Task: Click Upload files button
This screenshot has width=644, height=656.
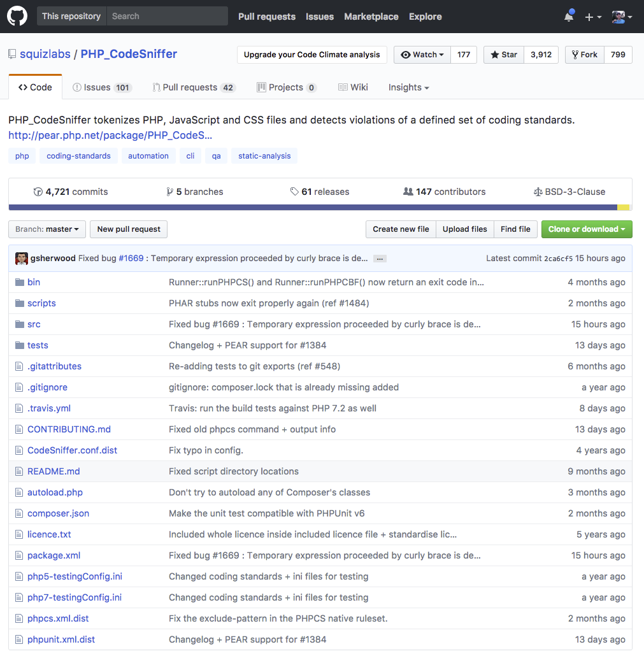Action: 465,229
